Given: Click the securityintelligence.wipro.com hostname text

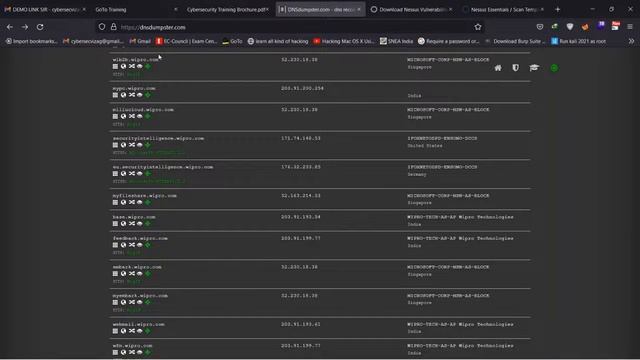Looking at the screenshot, I should point(158,138).
